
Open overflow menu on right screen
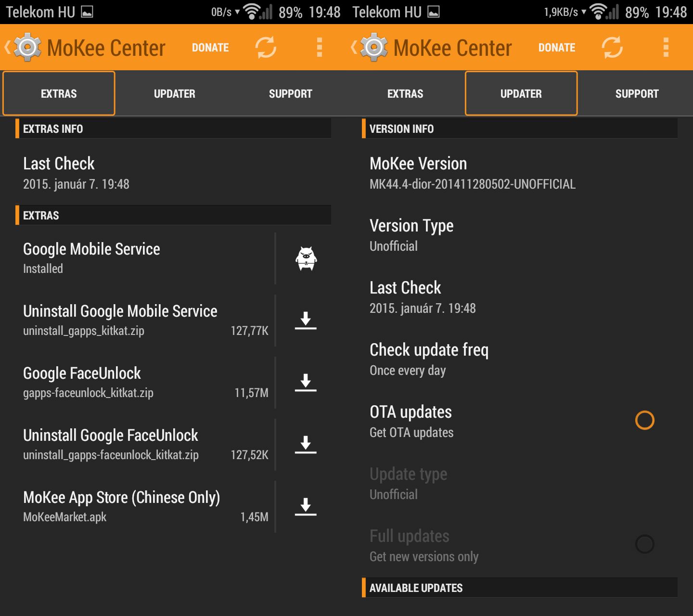666,47
